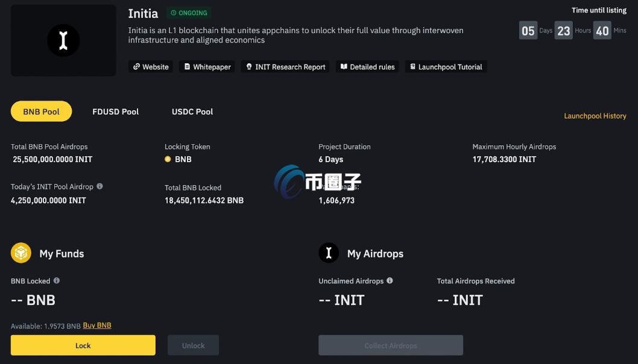Click the Website link icon
638x364 pixels.
click(x=137, y=67)
